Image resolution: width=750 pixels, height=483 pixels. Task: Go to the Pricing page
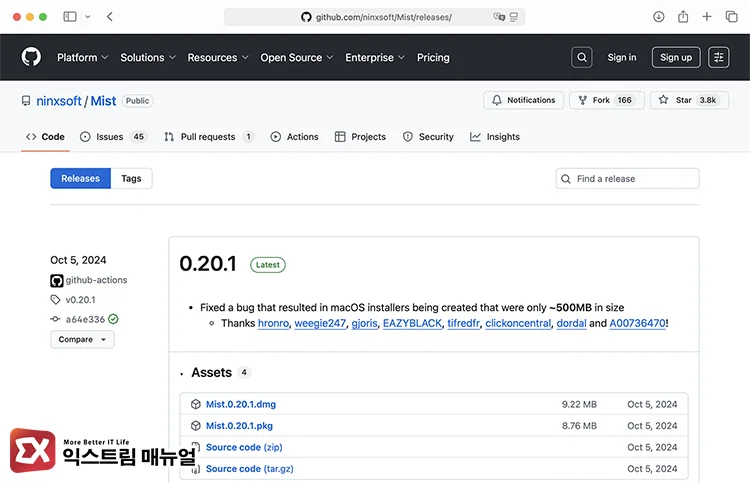point(433,57)
